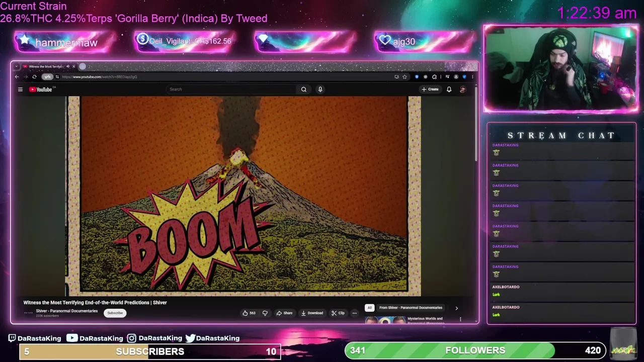Click the Clip button
Image resolution: width=644 pixels, height=362 pixels.
coord(338,313)
